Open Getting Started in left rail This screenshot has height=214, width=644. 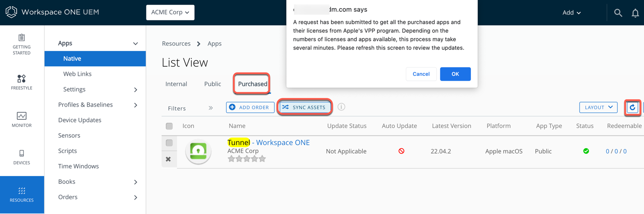(x=22, y=44)
